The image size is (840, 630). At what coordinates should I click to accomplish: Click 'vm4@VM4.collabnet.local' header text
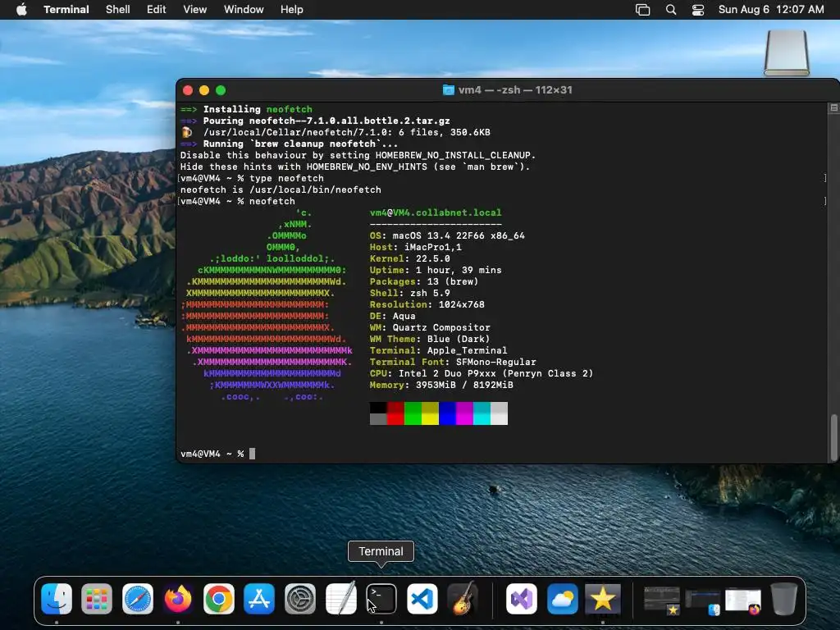(x=436, y=212)
